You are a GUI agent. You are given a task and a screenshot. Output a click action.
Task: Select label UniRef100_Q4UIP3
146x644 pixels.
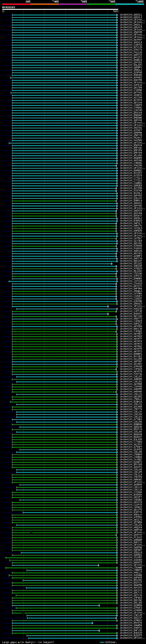tap(131, 467)
